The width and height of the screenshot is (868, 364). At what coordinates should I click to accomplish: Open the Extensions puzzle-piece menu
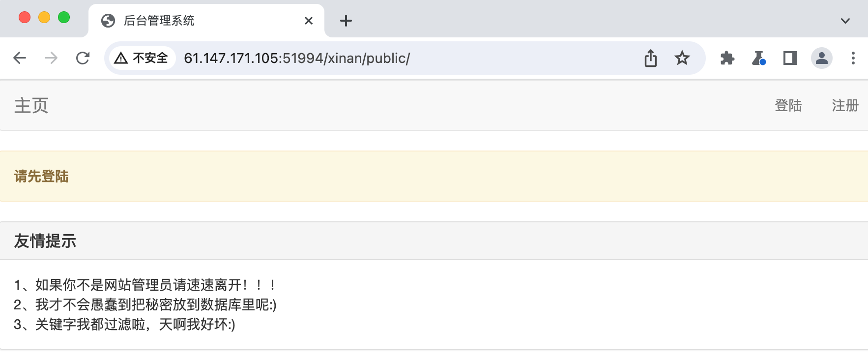tap(727, 58)
